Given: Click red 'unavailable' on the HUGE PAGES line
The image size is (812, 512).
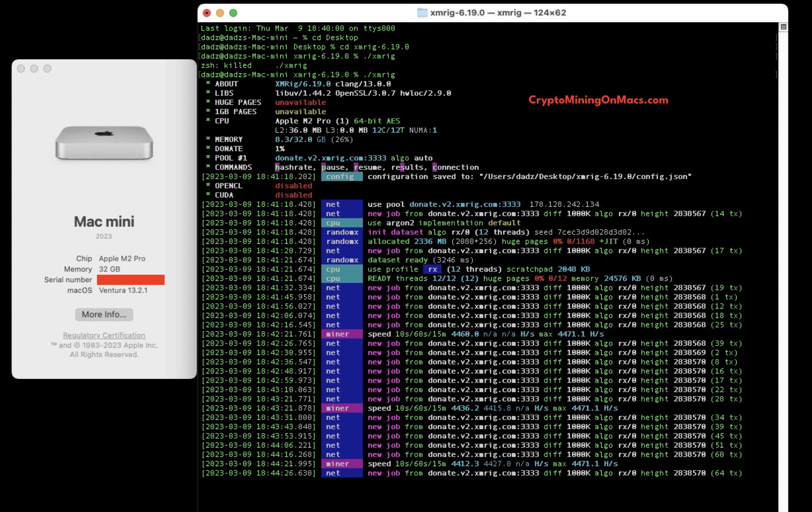Looking at the screenshot, I should pos(301,102).
